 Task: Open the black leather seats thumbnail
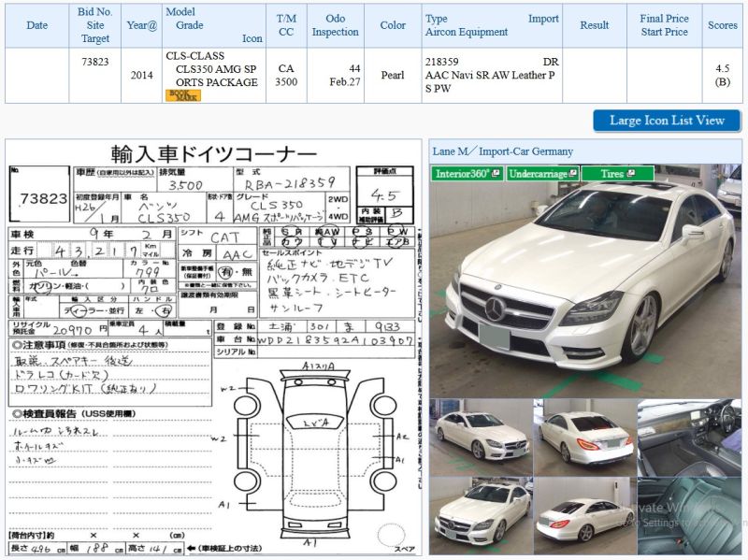tap(689, 516)
